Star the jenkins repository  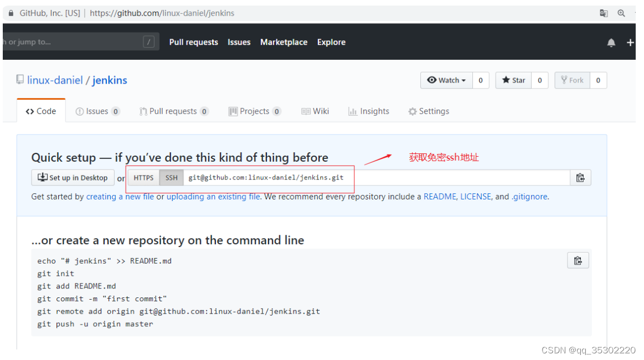coord(513,80)
